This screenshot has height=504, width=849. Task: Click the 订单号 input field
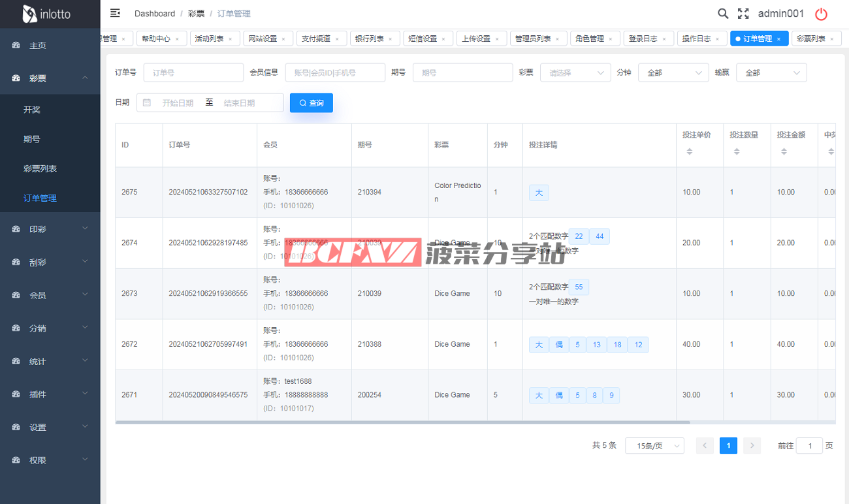tap(193, 72)
